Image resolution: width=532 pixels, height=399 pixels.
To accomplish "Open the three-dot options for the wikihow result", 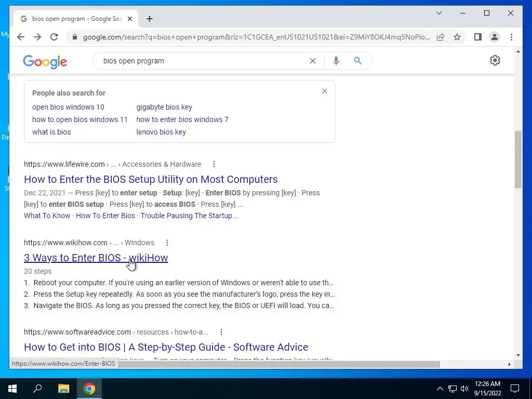I will tap(167, 243).
